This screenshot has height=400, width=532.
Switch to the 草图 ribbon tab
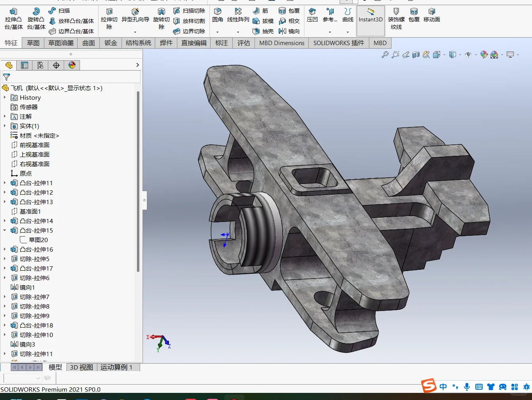(x=33, y=43)
